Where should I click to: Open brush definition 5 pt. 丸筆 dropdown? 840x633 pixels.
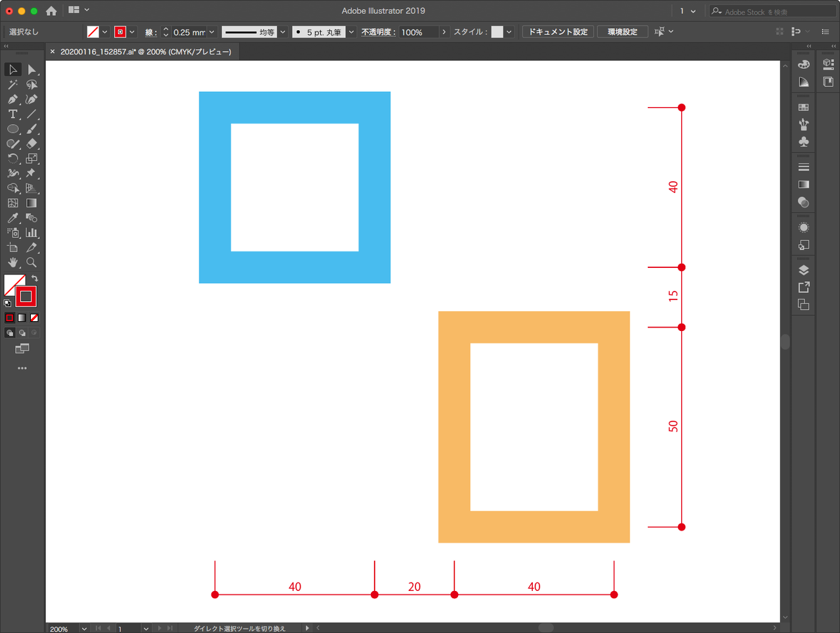tap(352, 32)
